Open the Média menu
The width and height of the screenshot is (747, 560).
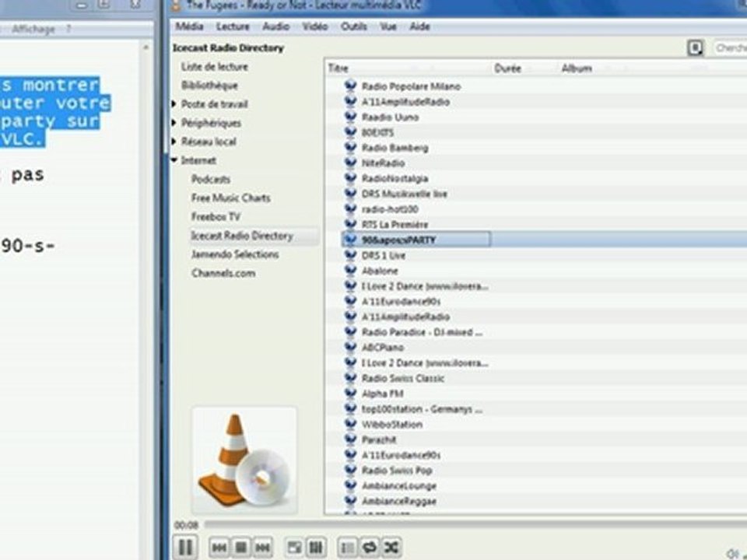190,26
